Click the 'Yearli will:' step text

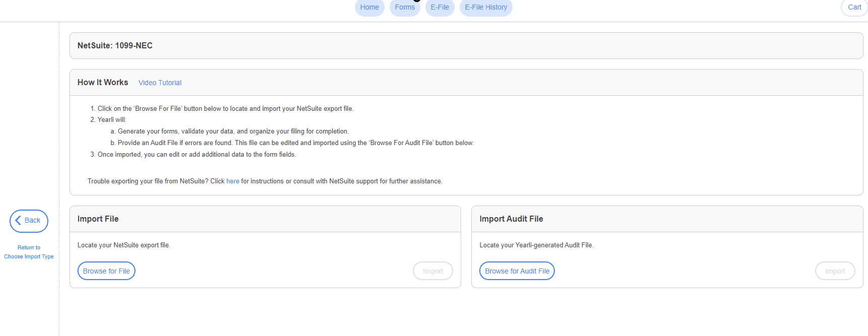coord(112,120)
